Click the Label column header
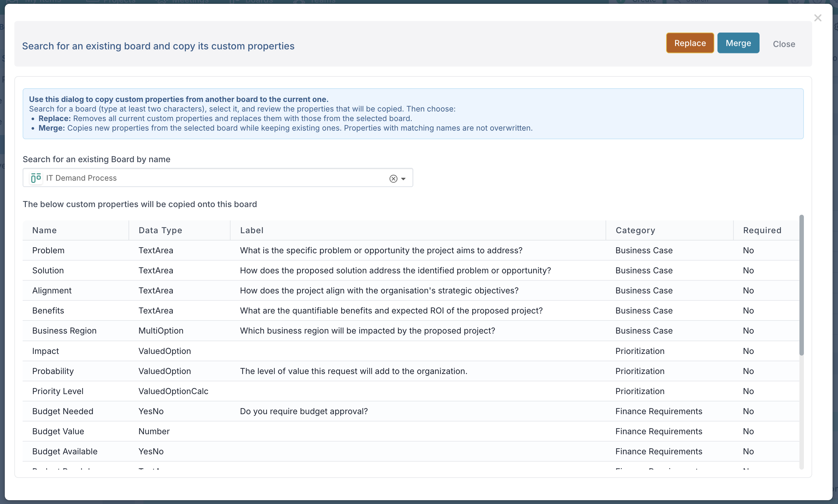838x504 pixels. (x=252, y=230)
